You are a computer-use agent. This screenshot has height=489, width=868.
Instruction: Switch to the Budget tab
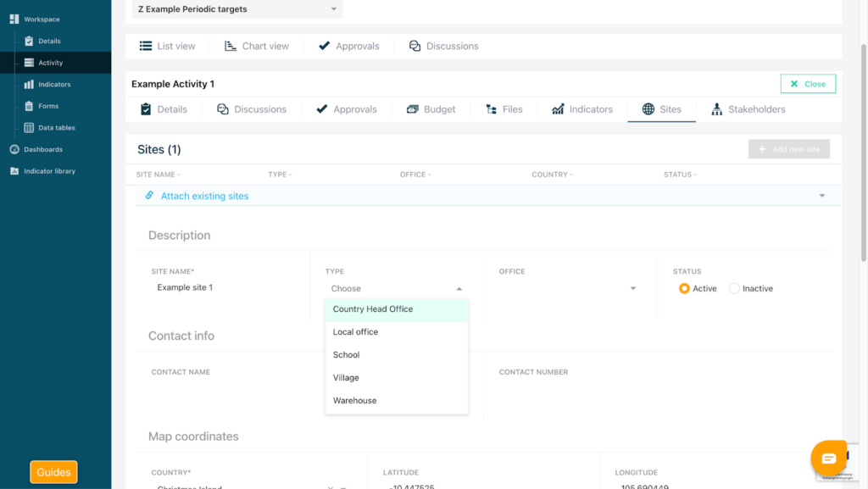pyautogui.click(x=431, y=109)
